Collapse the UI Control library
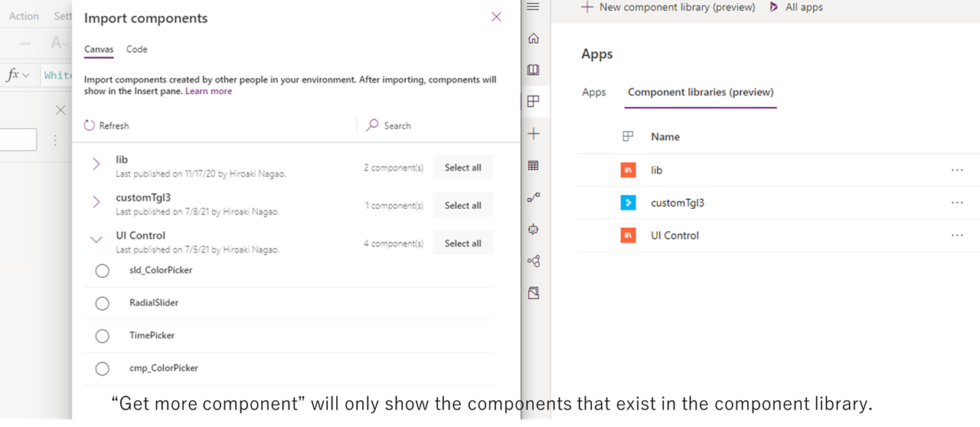980x427 pixels. 96,240
